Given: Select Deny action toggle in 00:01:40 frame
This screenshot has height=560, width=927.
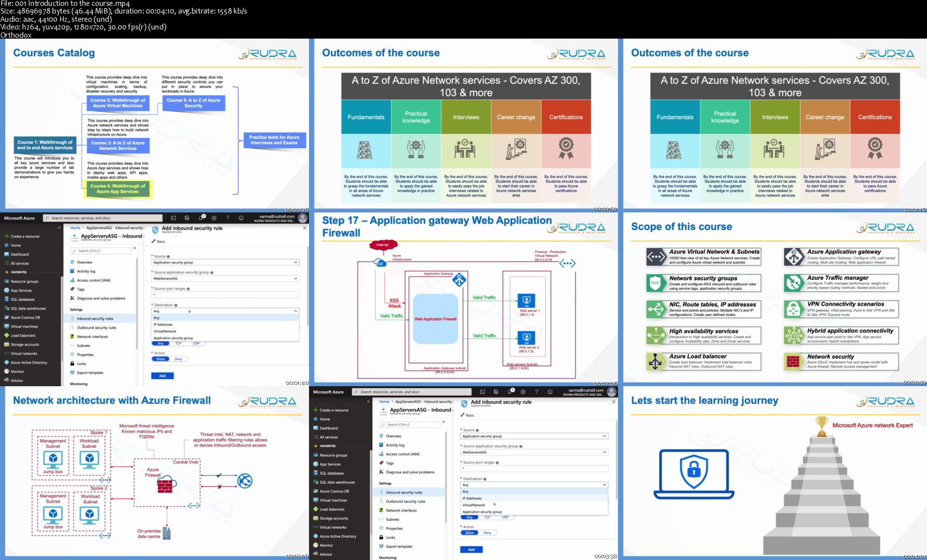Looking at the screenshot, I should pyautogui.click(x=178, y=359).
